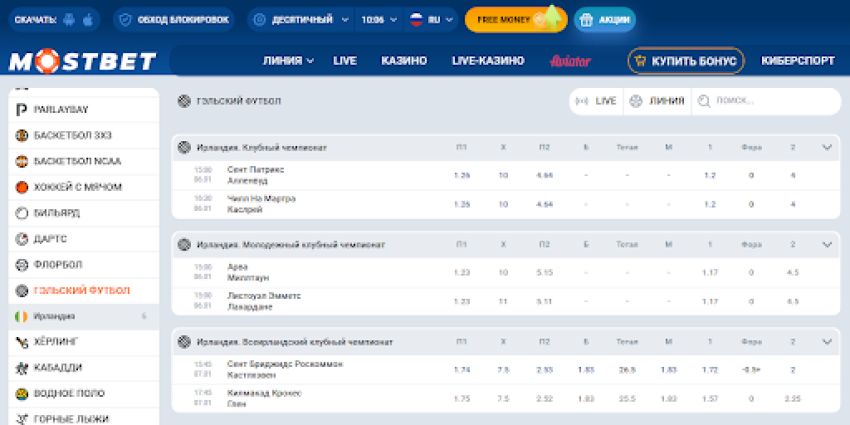Select П1 odds for Сент Патрикс match
The image size is (850, 425).
[x=462, y=176]
